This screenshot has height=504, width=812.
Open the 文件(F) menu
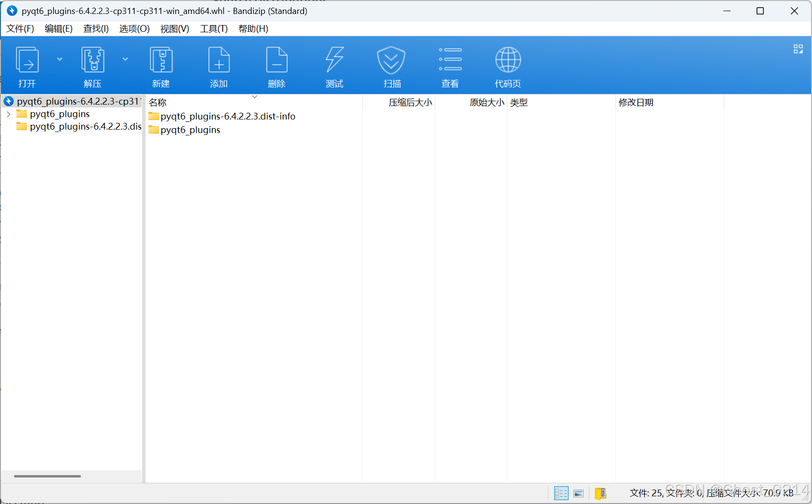click(20, 29)
